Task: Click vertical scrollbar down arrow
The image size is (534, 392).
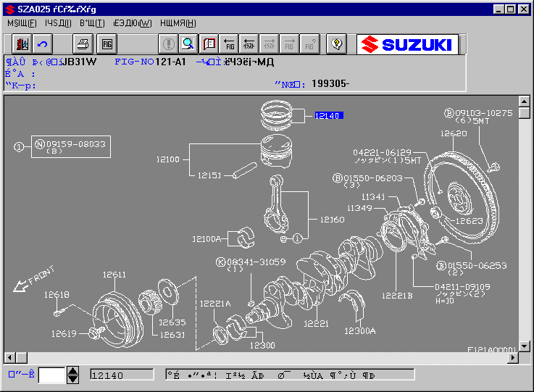Action: pyautogui.click(x=524, y=346)
